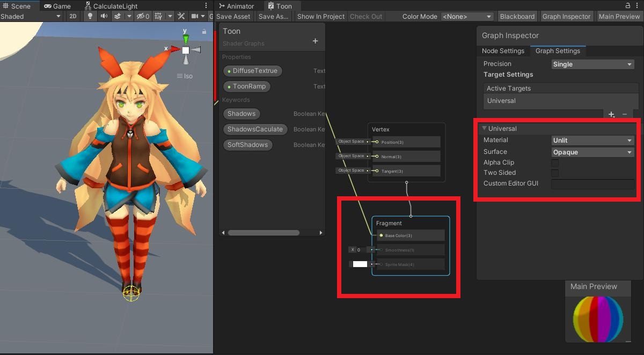Select the ShadowsCaculate keyword pill

255,129
